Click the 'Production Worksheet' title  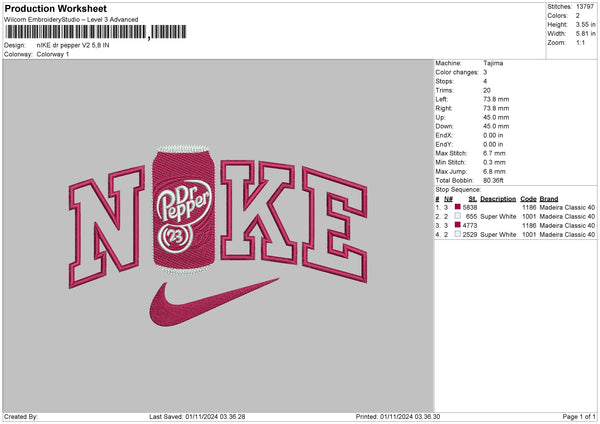point(55,8)
